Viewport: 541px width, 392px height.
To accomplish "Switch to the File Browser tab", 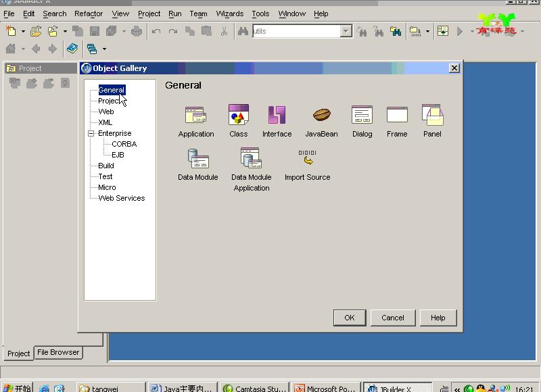I will pyautogui.click(x=58, y=352).
